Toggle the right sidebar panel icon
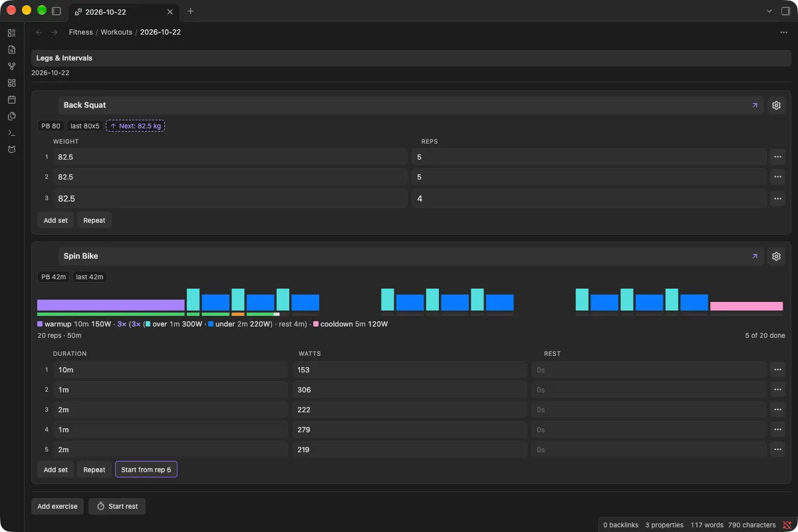 coord(785,11)
